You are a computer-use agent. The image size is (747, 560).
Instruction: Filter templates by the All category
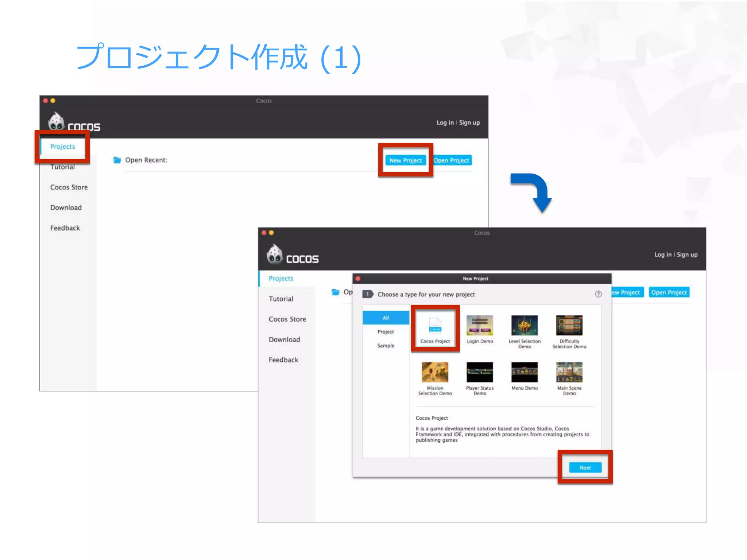[x=386, y=318]
